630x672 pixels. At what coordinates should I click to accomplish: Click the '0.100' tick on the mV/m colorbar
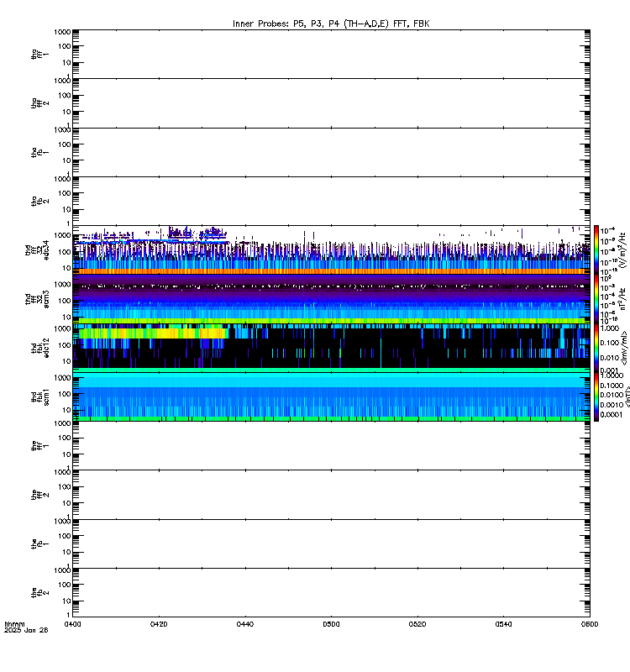tap(610, 343)
